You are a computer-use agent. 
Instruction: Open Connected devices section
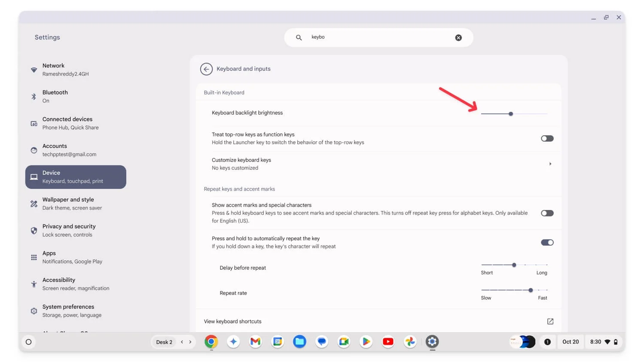[x=76, y=123]
